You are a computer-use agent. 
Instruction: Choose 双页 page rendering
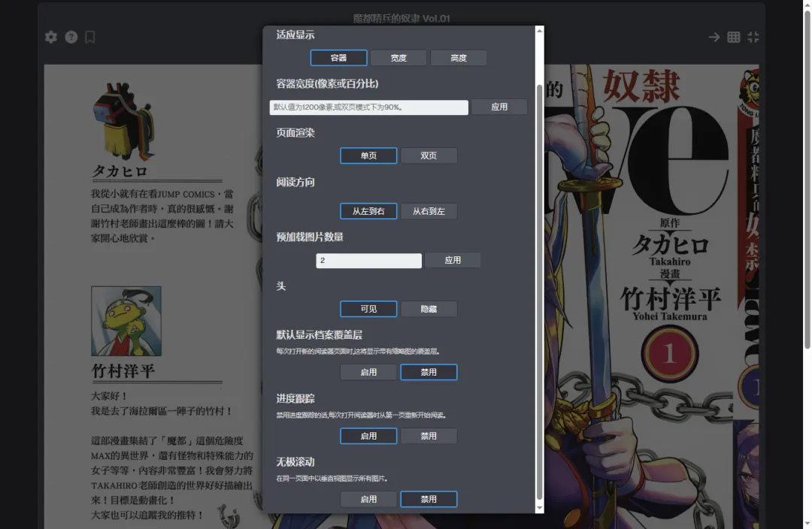[x=429, y=156]
